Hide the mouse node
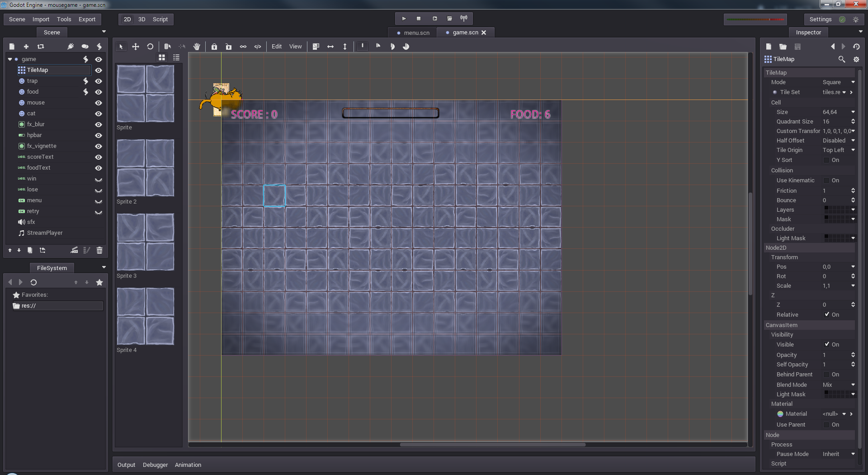This screenshot has height=475, width=868. coord(98,103)
